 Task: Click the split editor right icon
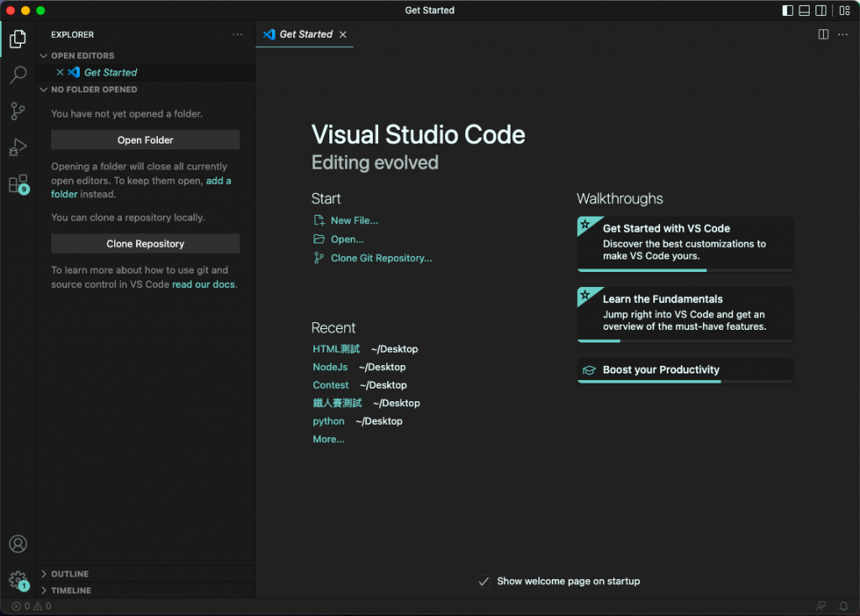(x=823, y=34)
